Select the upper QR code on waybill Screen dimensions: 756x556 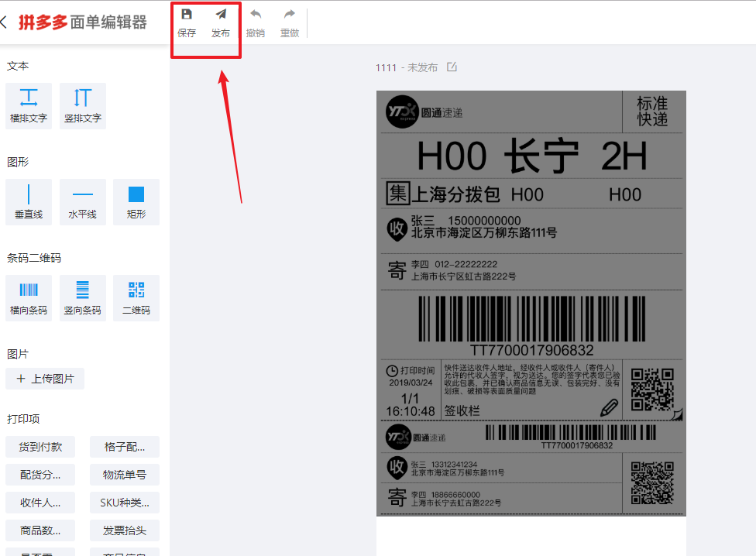pyautogui.click(x=652, y=390)
